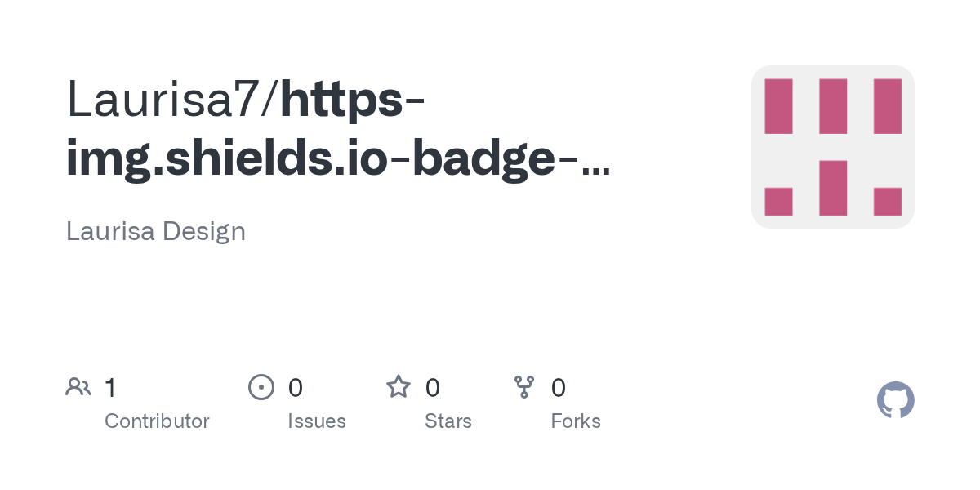This screenshot has height=490, width=980.
Task: Select the issues count zero
Action: pyautogui.click(x=296, y=388)
